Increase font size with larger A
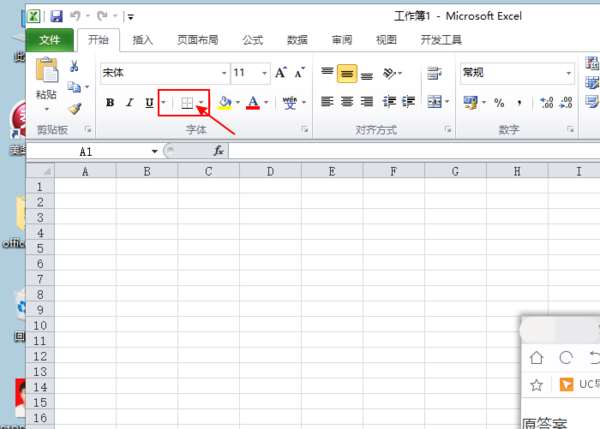Viewport: 600px width, 429px height. coord(280,73)
